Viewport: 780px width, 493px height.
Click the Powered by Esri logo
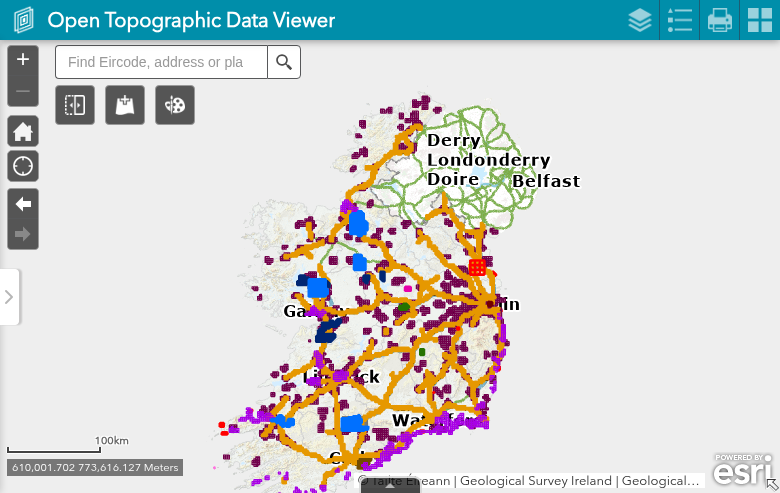pos(741,470)
